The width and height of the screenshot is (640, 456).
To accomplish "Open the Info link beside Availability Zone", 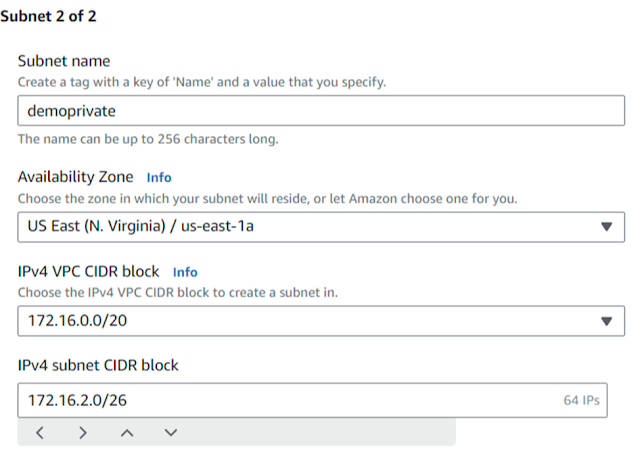I will 159,177.
